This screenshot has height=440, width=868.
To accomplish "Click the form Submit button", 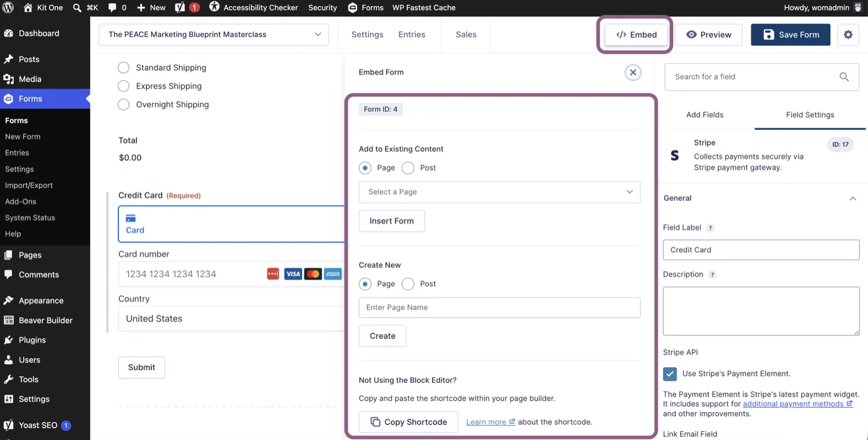I will [141, 367].
